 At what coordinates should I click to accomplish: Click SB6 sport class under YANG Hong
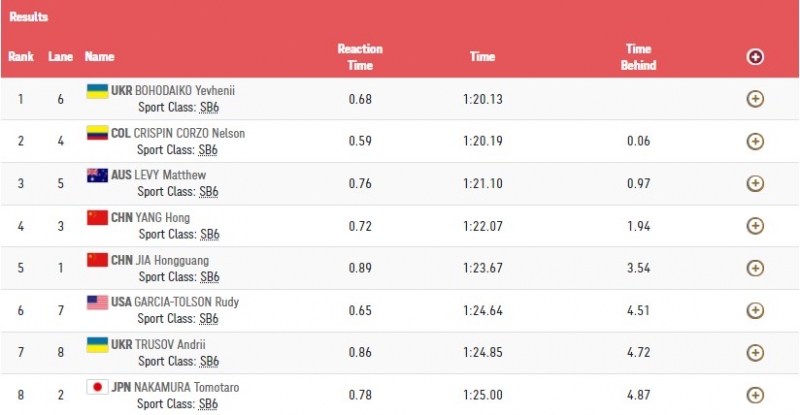click(x=210, y=234)
